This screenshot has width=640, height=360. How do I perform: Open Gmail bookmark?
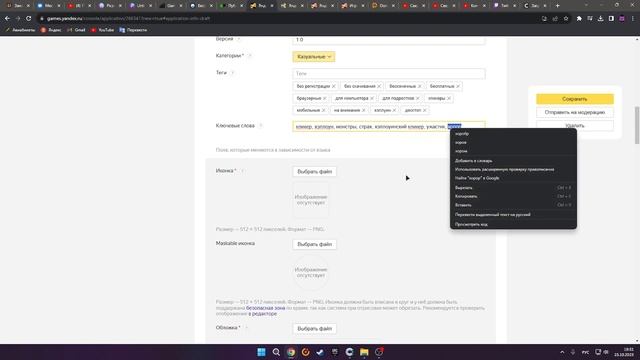(x=76, y=30)
